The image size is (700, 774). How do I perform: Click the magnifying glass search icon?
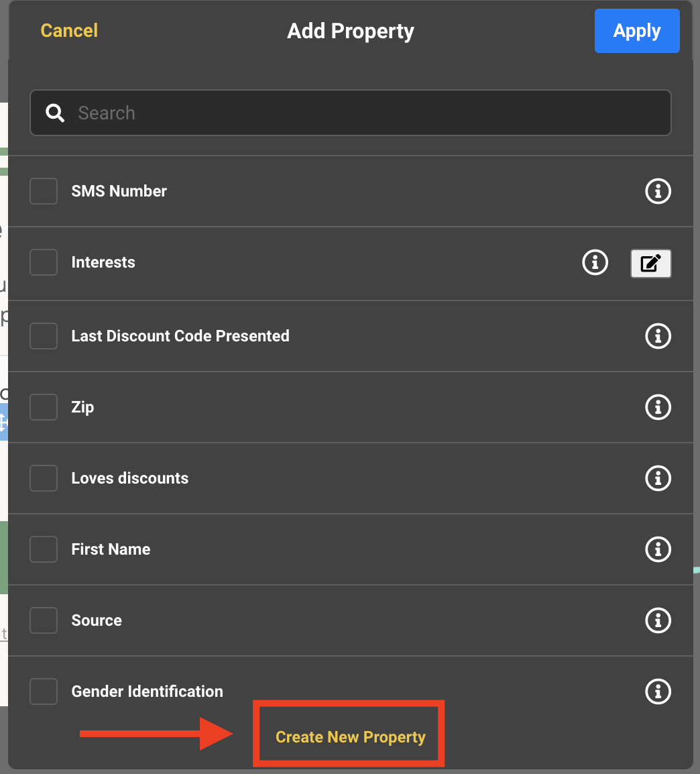coord(55,113)
